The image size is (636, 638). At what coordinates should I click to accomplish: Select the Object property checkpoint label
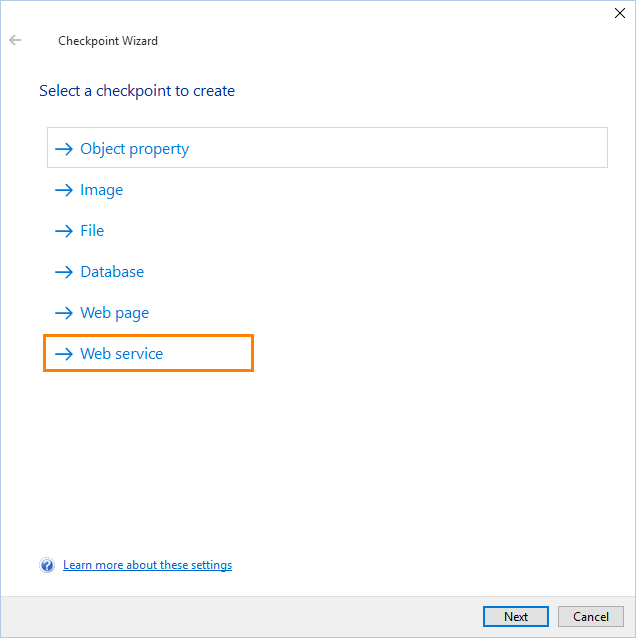point(134,149)
